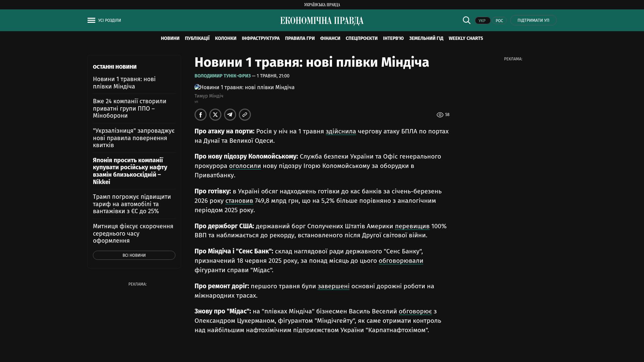Switch language to УКР

coord(482,20)
